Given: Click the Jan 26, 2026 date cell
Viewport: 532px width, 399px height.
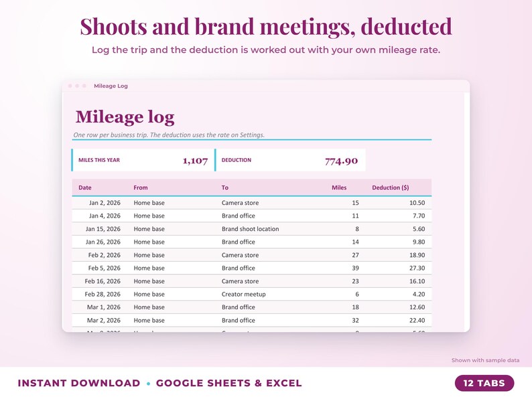Looking at the screenshot, I should [103, 242].
